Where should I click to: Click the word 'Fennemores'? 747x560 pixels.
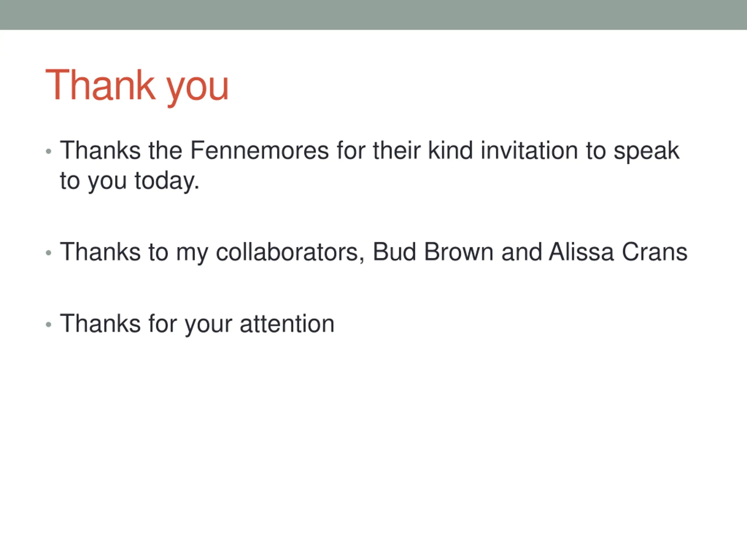(259, 150)
